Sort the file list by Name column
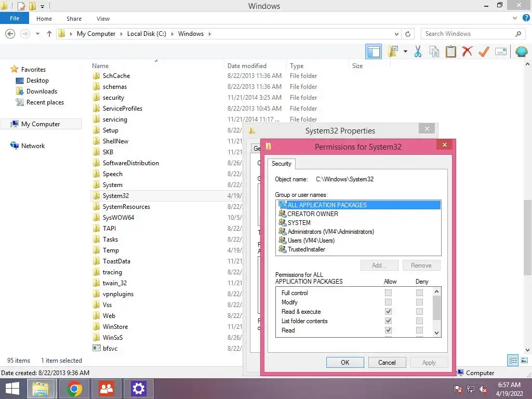 100,66
